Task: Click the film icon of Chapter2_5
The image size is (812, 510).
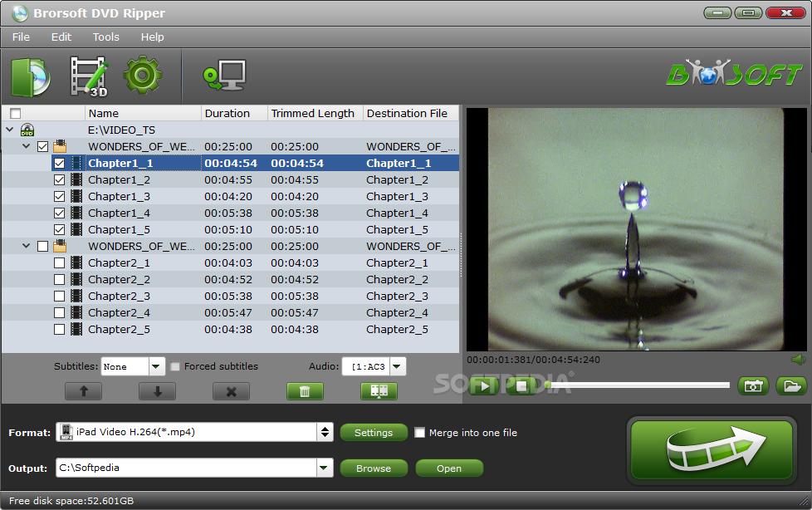Action: point(76,329)
